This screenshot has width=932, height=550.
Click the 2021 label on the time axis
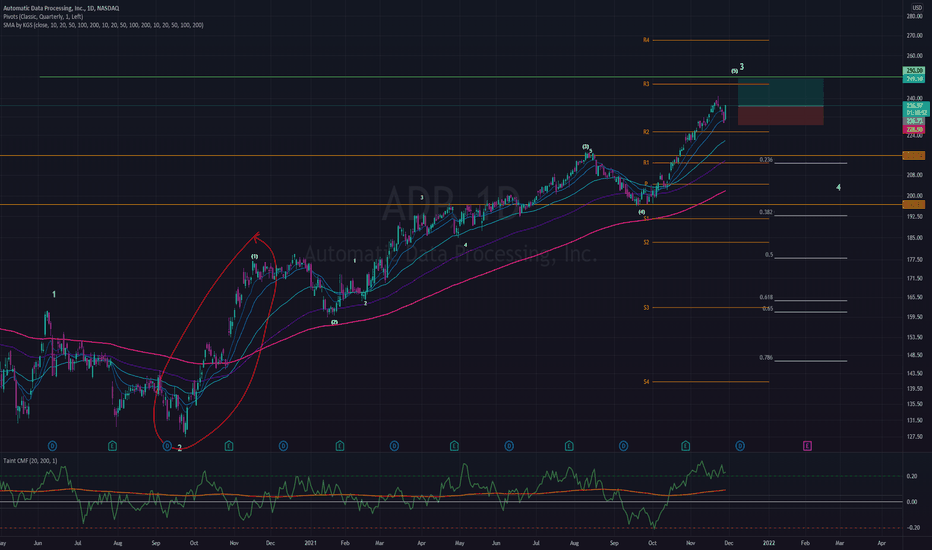310,543
